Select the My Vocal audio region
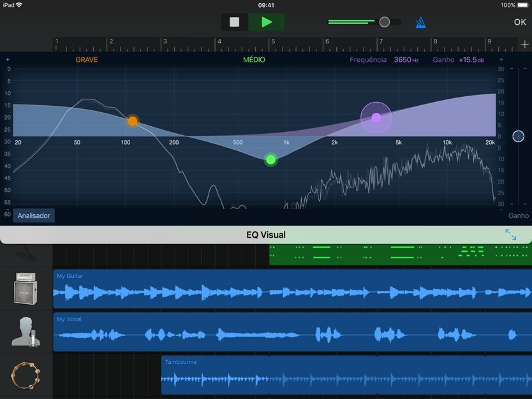 292,332
